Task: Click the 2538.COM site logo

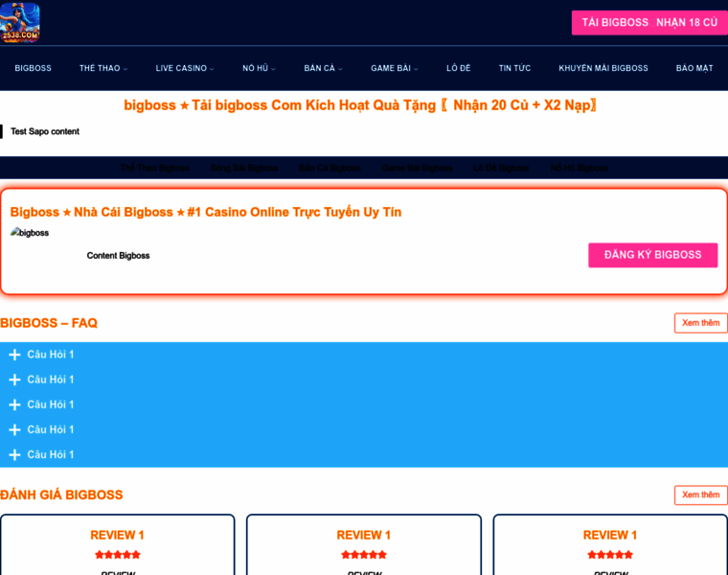Action: tap(19, 22)
